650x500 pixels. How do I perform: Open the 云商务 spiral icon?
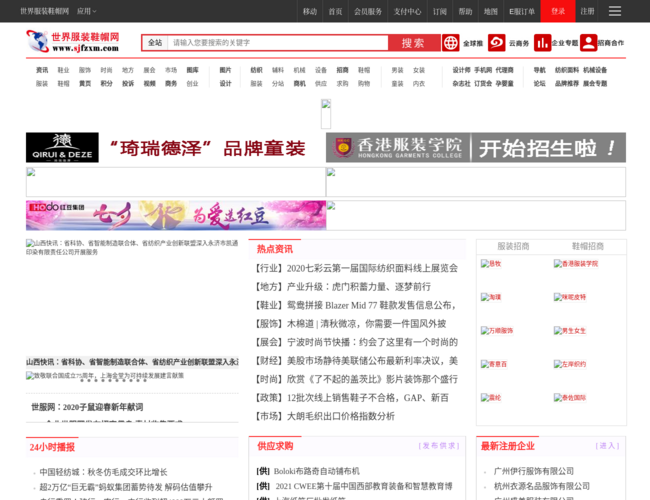coord(497,43)
